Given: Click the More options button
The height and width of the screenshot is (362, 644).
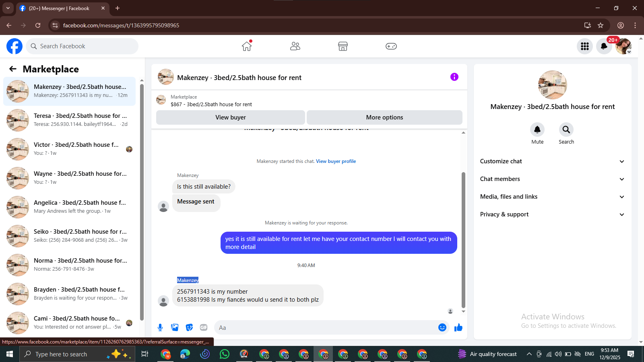Looking at the screenshot, I should pyautogui.click(x=384, y=117).
